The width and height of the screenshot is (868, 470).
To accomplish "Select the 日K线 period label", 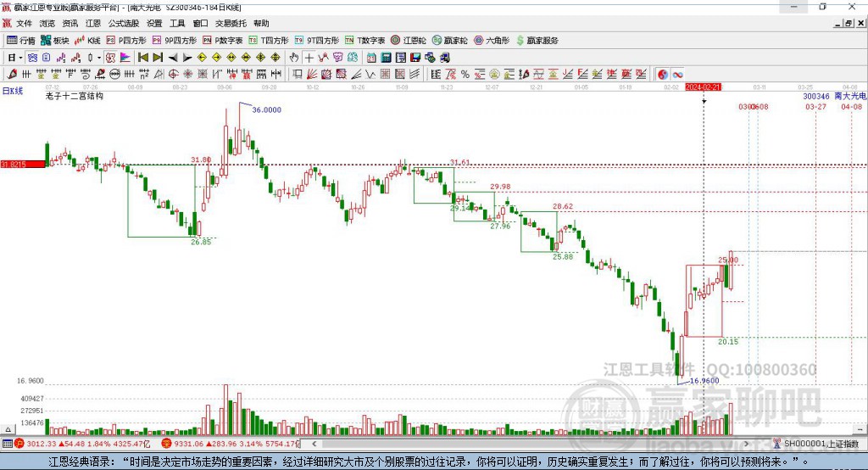I will (x=13, y=91).
